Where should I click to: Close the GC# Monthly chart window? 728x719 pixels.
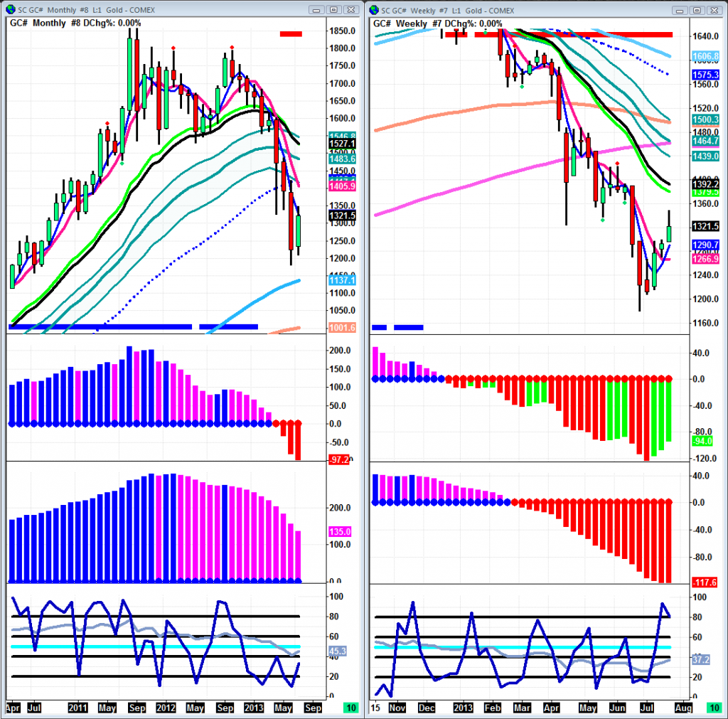pos(349,10)
